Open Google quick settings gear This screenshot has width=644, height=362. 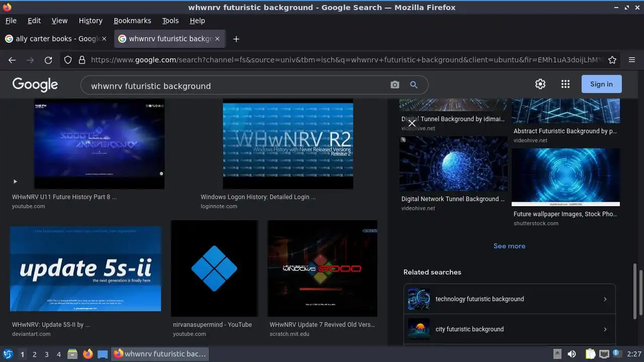540,84
